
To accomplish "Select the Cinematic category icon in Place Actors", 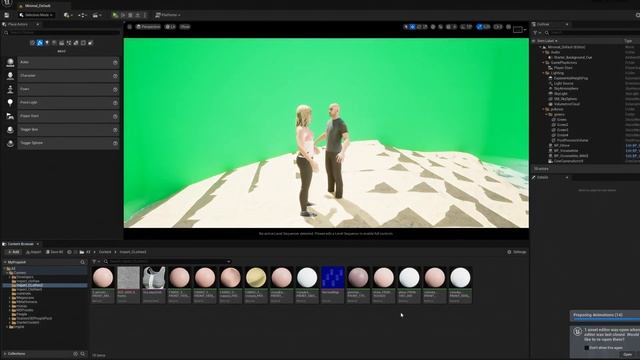I will point(62,43).
